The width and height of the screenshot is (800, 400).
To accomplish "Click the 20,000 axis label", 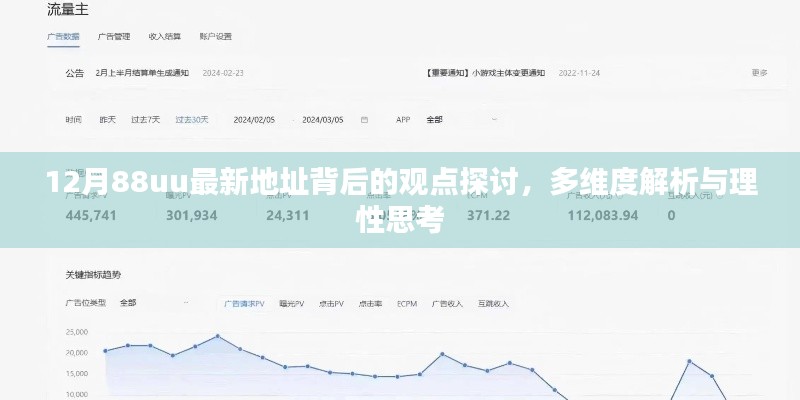I will 77,353.
